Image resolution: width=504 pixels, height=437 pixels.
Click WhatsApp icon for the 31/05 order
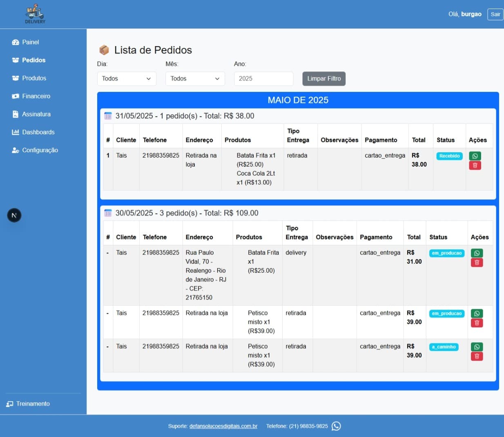(475, 156)
